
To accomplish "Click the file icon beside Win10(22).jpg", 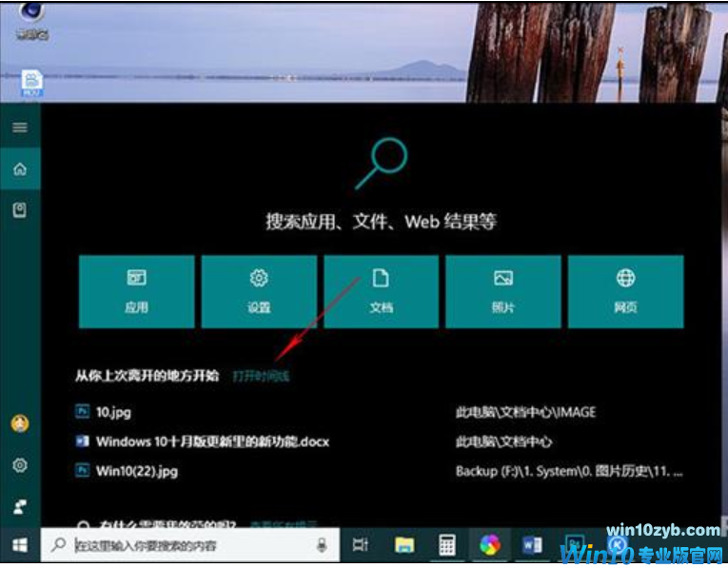I will pyautogui.click(x=82, y=470).
